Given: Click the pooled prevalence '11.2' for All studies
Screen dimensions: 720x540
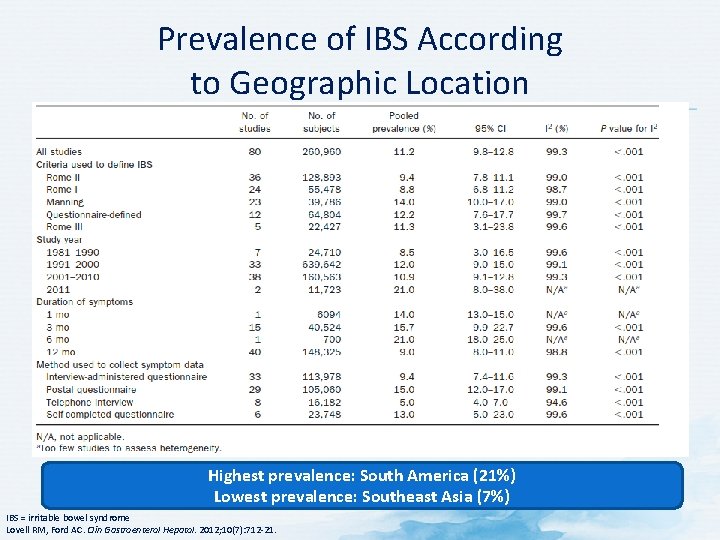Looking at the screenshot, I should tap(404, 152).
